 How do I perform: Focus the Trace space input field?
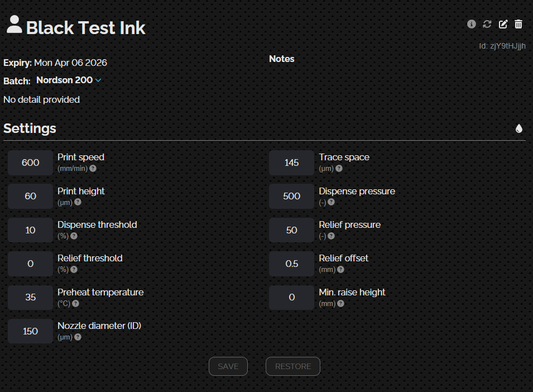(292, 162)
